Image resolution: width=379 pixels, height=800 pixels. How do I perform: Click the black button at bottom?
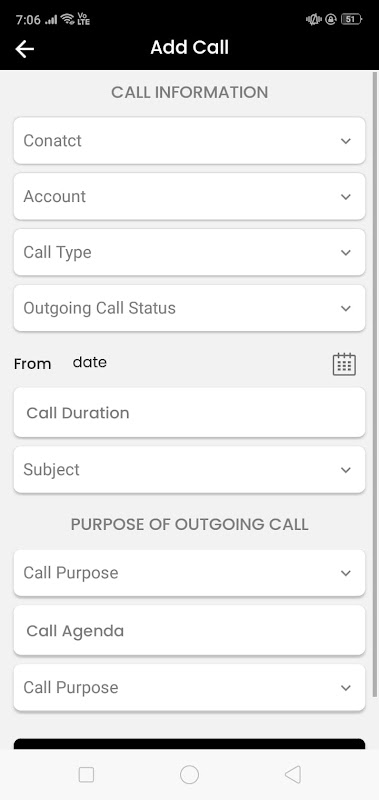pyautogui.click(x=189, y=744)
